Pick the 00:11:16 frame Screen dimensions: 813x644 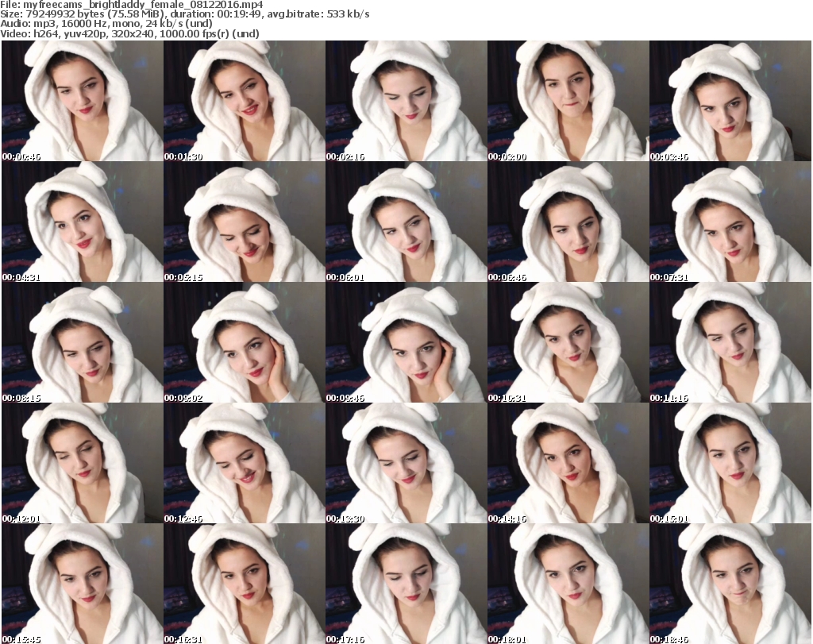[x=730, y=342]
